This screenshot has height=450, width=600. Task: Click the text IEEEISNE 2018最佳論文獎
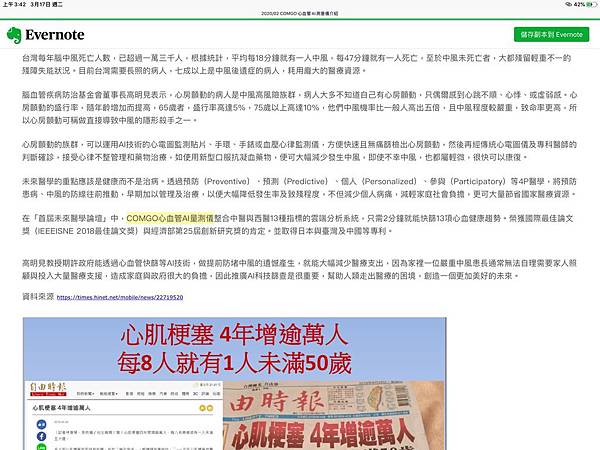86,231
